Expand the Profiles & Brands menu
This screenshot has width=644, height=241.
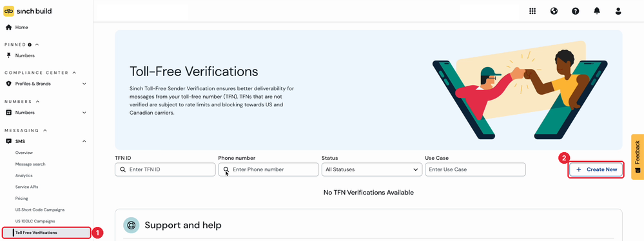pos(46,84)
